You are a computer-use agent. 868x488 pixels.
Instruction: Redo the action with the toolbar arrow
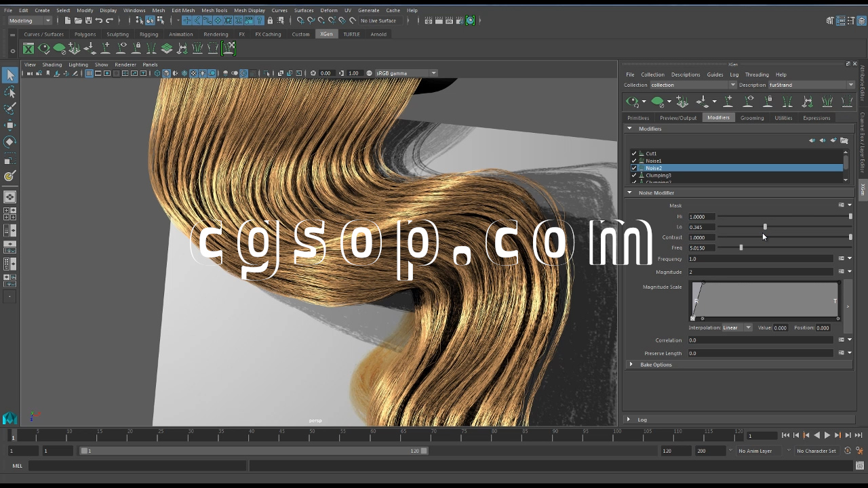(109, 20)
